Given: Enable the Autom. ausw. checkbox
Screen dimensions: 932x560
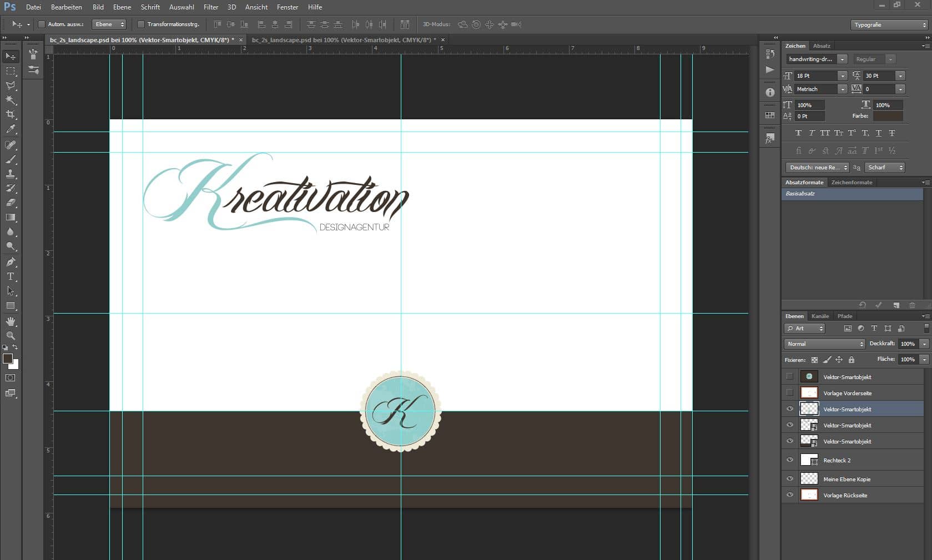Looking at the screenshot, I should pos(42,24).
